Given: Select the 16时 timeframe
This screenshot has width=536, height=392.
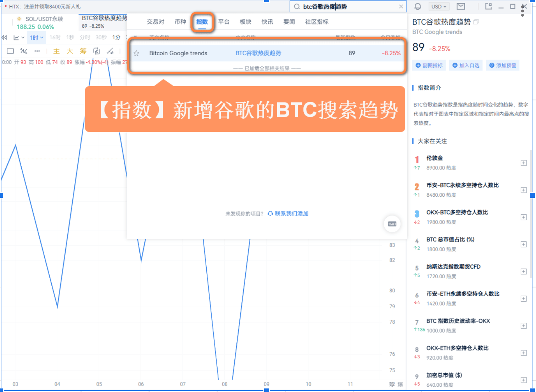Looking at the screenshot, I should pyautogui.click(x=55, y=37).
